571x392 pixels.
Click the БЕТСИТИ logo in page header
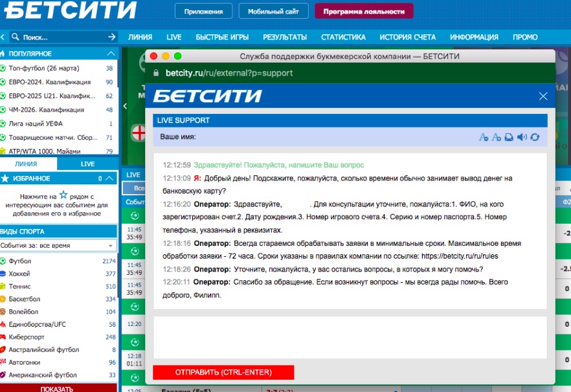click(71, 10)
